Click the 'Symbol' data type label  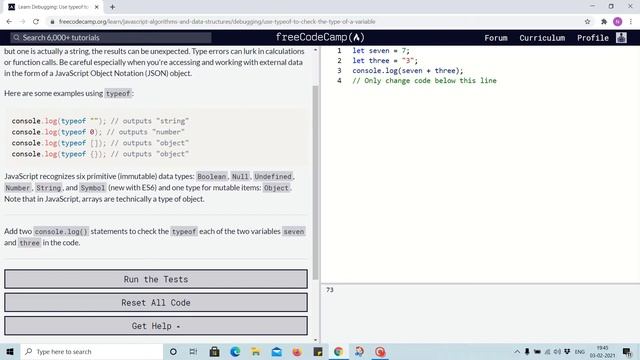93,188
